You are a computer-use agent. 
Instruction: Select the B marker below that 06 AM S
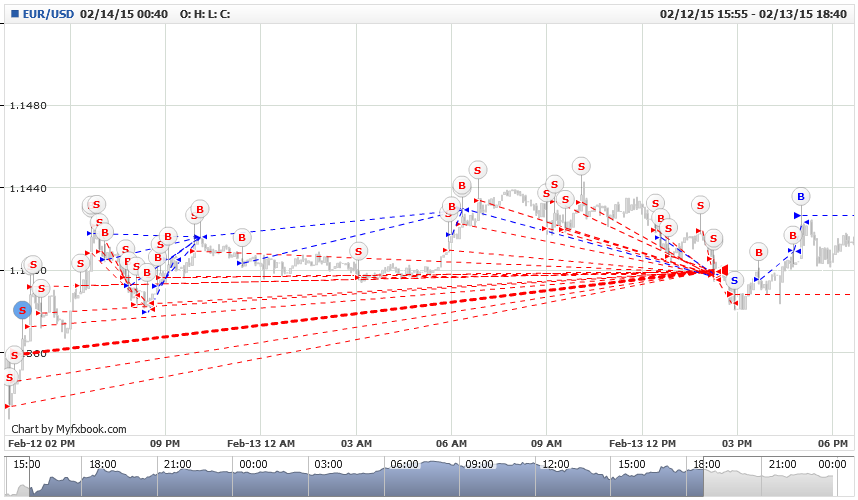click(x=462, y=185)
